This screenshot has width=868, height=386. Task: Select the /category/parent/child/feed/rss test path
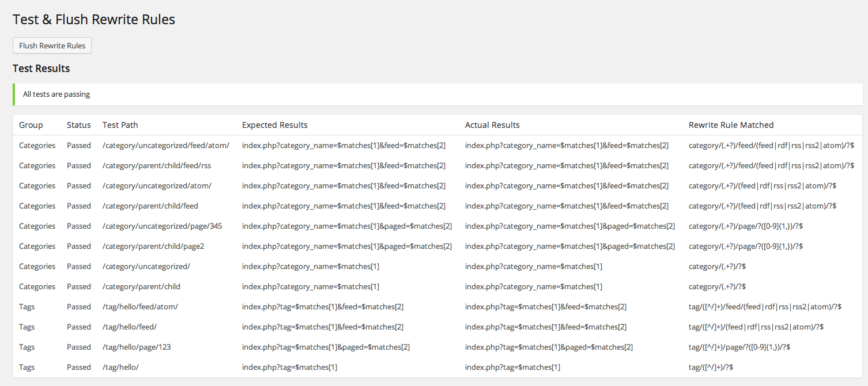pos(157,165)
